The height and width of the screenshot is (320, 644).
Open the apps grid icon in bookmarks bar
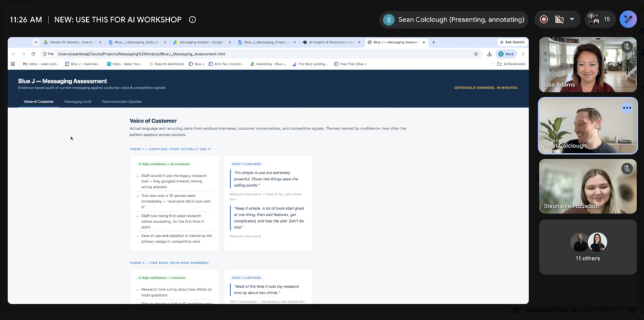pyautogui.click(x=13, y=64)
